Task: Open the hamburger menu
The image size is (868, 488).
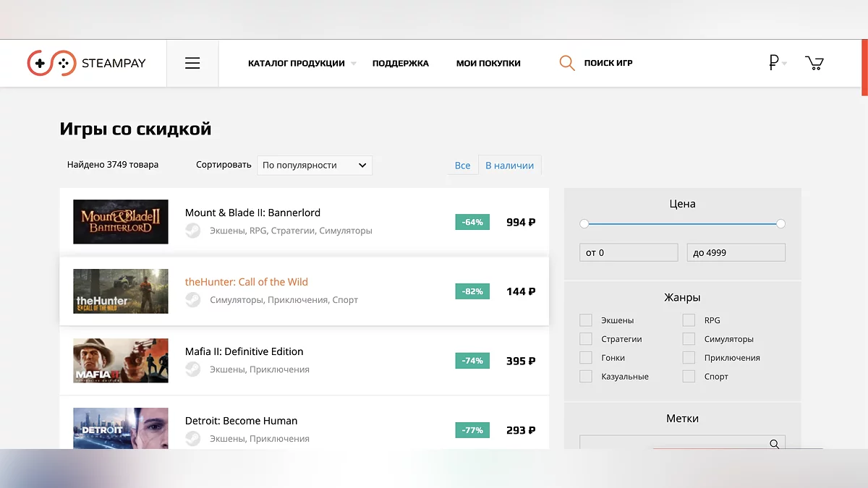Action: click(x=192, y=63)
